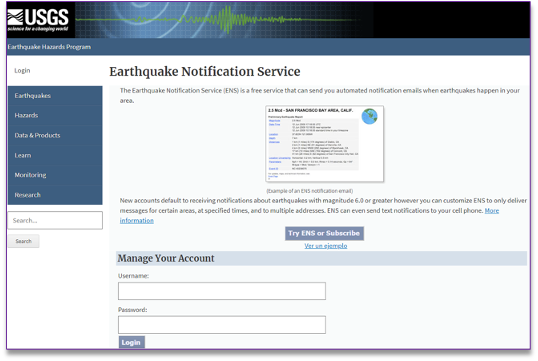Viewport: 538px width, 361px height.
Task: Click Try ENS or Subscribe button
Action: (x=324, y=233)
